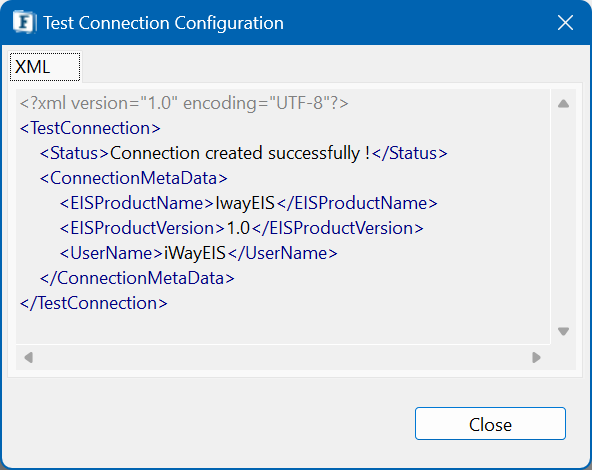This screenshot has width=592, height=470.
Task: Click the Connection created successfully status text
Action: pos(240,153)
